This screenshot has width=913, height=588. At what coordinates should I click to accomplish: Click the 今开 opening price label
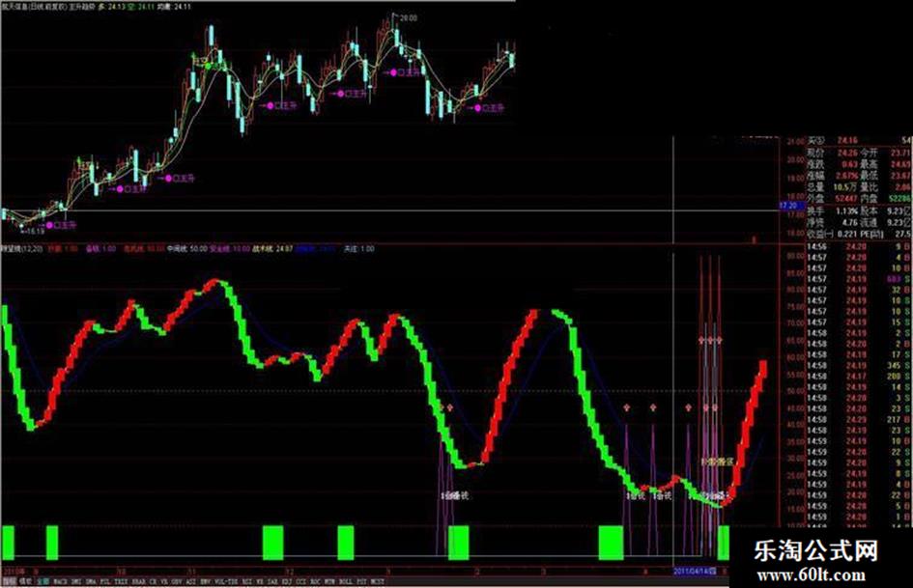(870, 153)
